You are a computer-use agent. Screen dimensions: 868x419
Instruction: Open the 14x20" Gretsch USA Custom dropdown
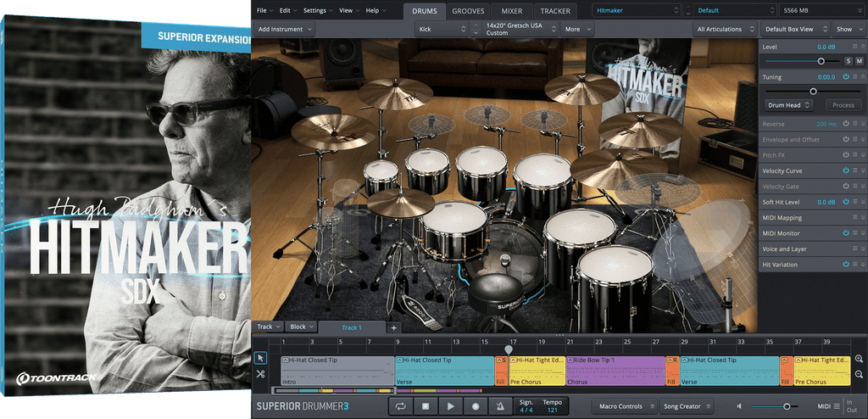tap(520, 30)
